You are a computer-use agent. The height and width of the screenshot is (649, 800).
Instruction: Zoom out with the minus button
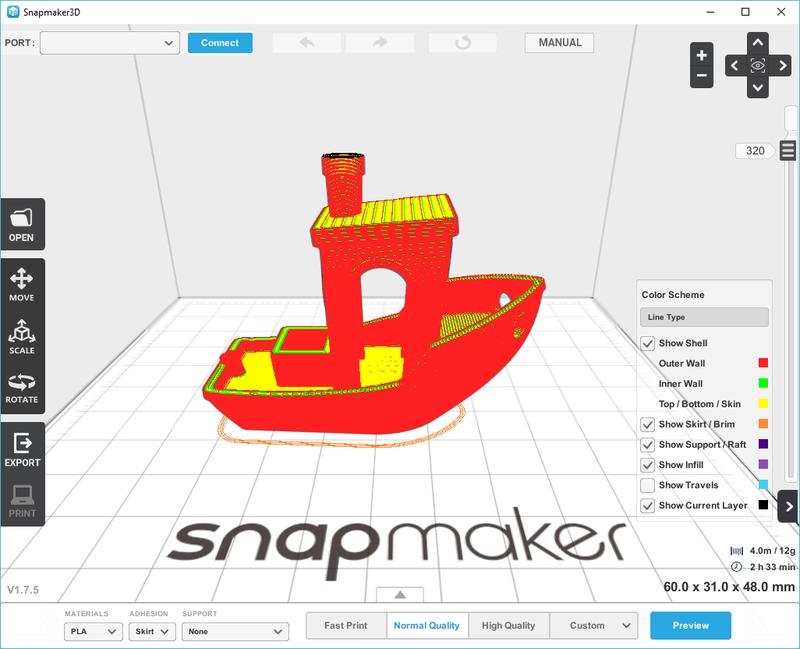click(702, 76)
